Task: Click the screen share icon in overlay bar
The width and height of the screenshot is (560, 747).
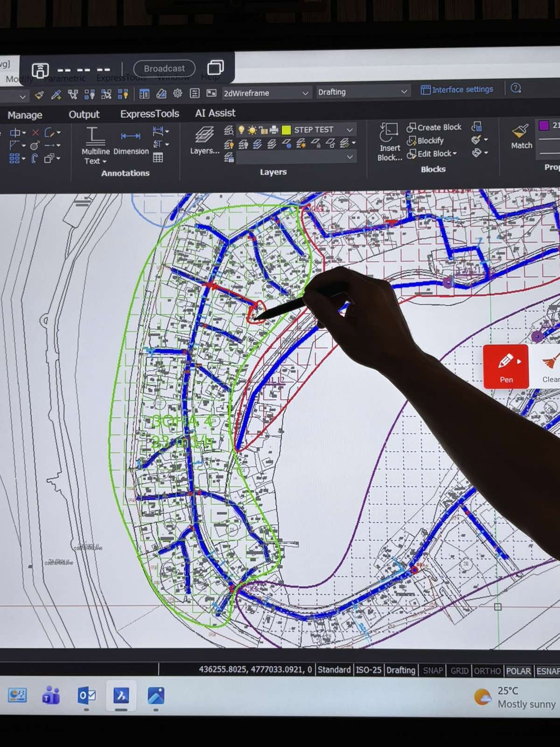Action: [x=40, y=70]
